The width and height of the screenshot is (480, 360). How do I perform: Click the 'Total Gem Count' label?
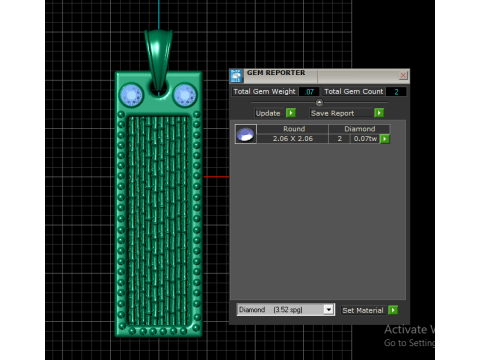(354, 91)
